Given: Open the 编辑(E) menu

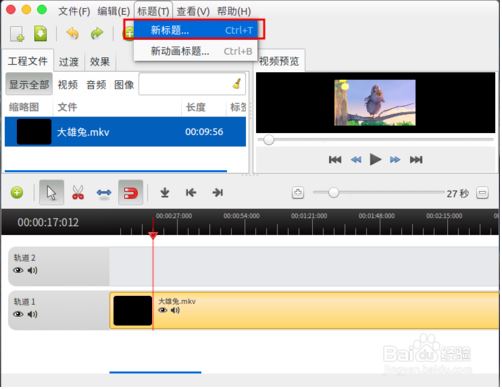Looking at the screenshot, I should [x=114, y=11].
